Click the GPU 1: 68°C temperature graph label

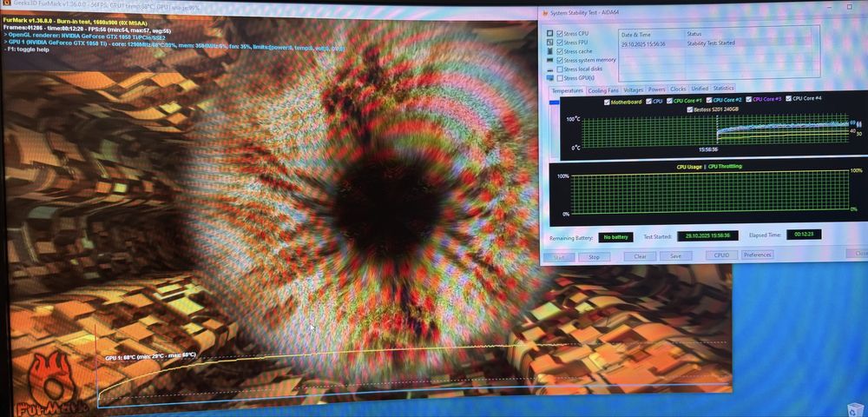pyautogui.click(x=150, y=357)
